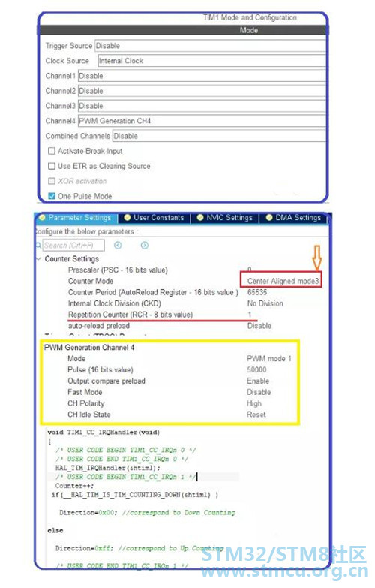Viewport: 375px width, 588px height.
Task: Open the Trigger Source dropdown
Action: tap(210, 46)
